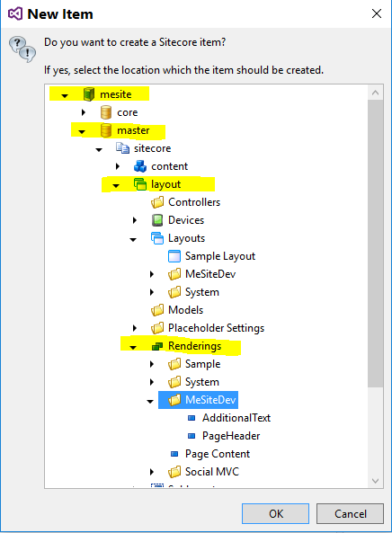Select the mesite server icon
Viewport: 392px width, 533px height.
tap(89, 93)
